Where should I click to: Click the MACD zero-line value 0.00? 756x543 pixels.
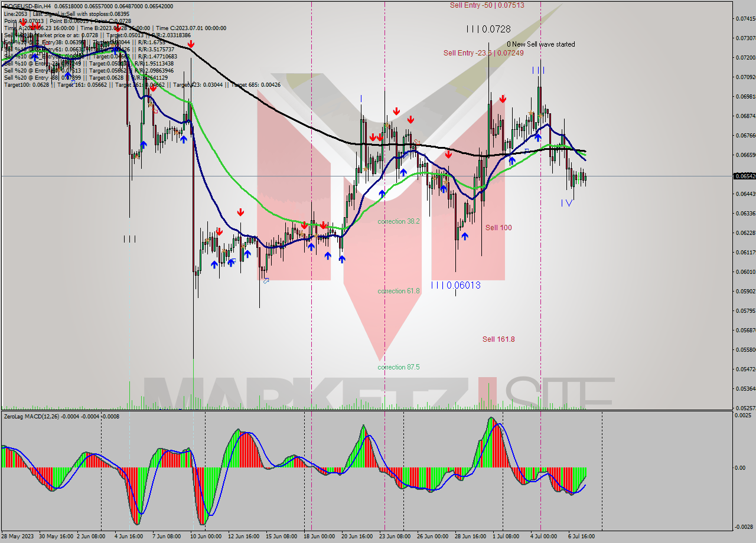tap(741, 468)
